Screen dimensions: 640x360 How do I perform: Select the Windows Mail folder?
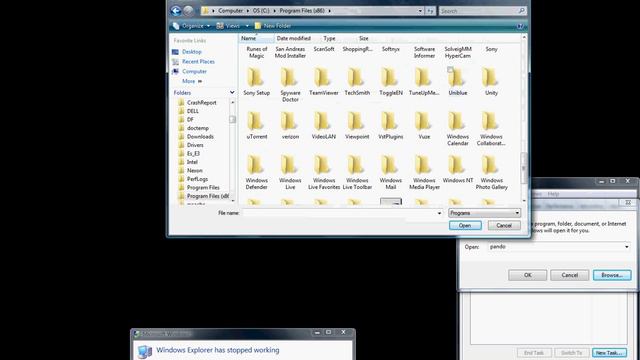point(391,173)
